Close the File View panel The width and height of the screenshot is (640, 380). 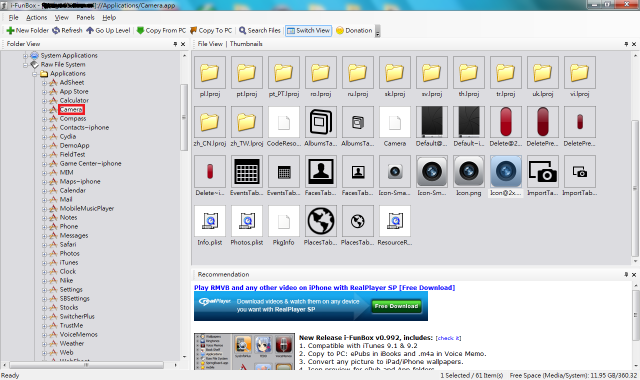pos(634,44)
